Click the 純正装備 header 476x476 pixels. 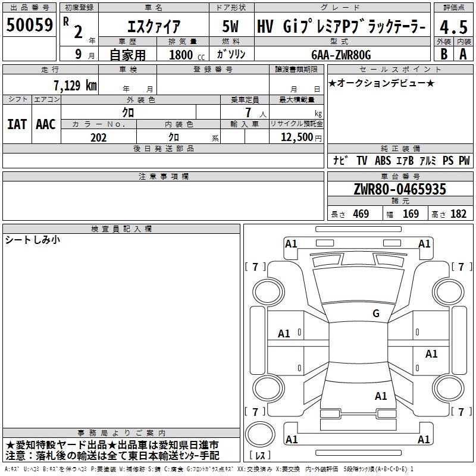(400, 148)
